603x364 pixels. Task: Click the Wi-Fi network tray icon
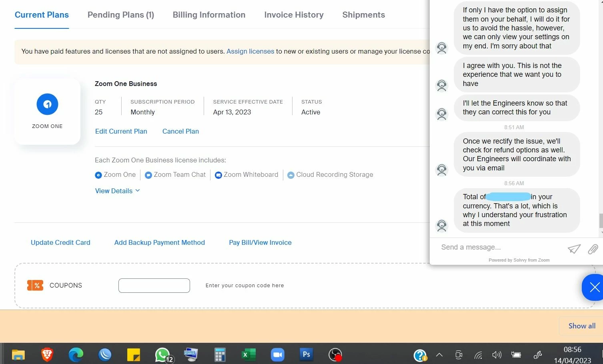click(x=478, y=355)
